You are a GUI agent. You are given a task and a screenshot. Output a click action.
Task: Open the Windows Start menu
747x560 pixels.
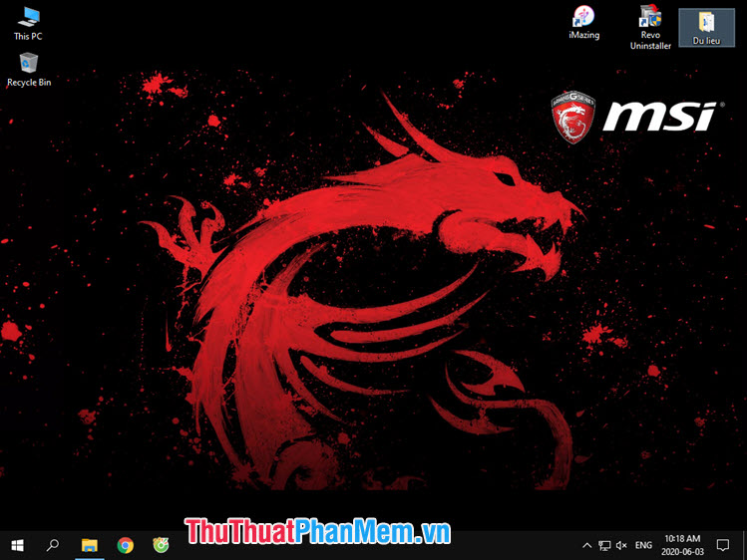(x=17, y=545)
